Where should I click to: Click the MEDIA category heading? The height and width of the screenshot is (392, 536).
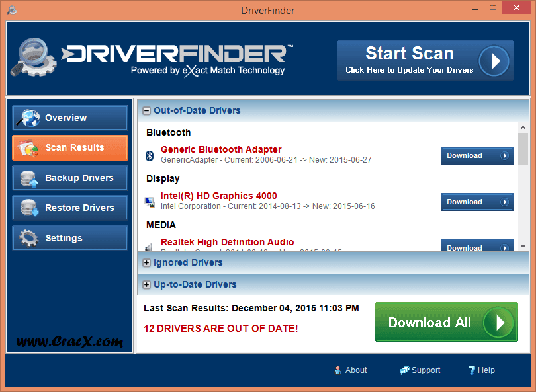click(x=161, y=225)
